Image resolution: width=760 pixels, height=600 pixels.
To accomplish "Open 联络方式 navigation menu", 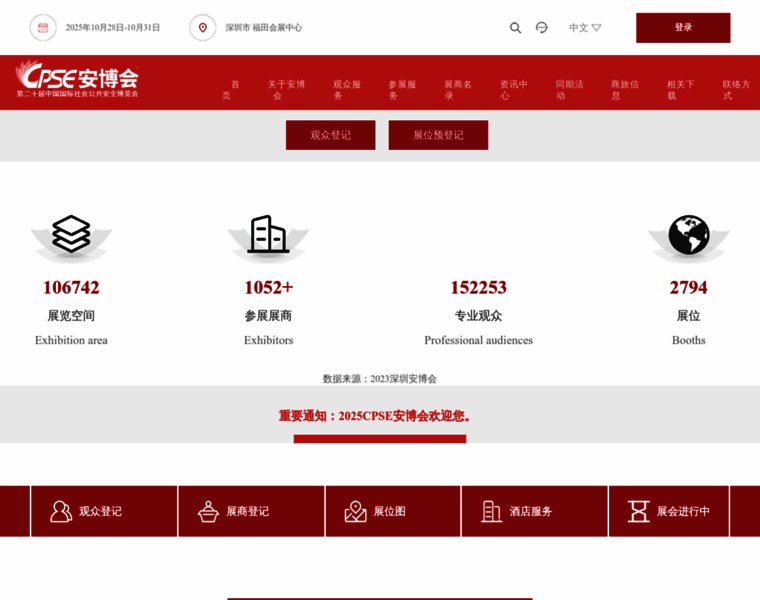I will pyautogui.click(x=736, y=90).
